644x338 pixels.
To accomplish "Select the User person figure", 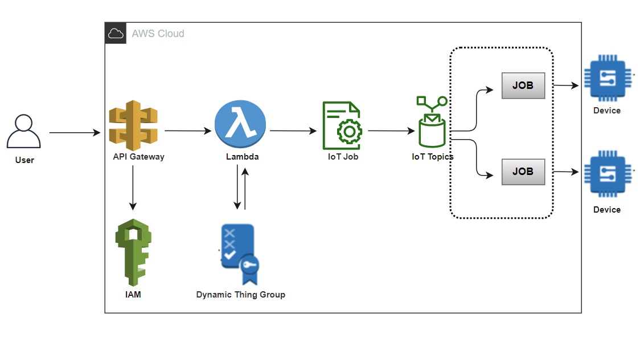I will (24, 131).
